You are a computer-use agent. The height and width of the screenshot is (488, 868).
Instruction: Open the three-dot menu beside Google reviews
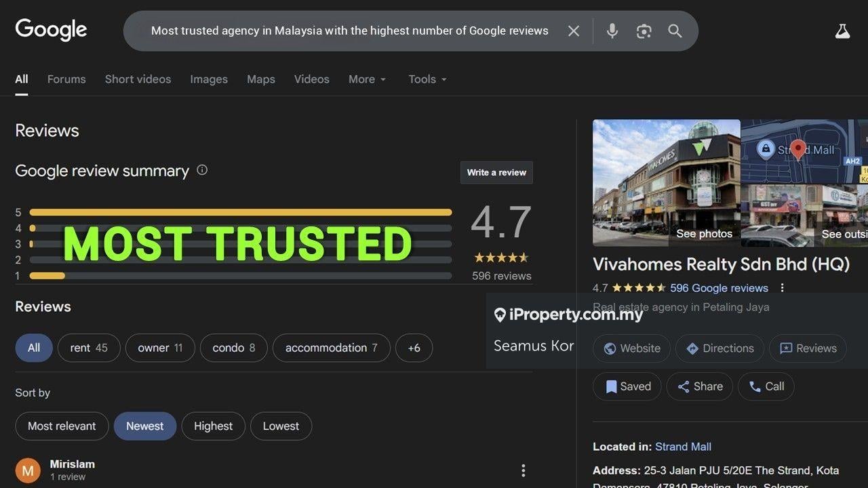tap(782, 287)
